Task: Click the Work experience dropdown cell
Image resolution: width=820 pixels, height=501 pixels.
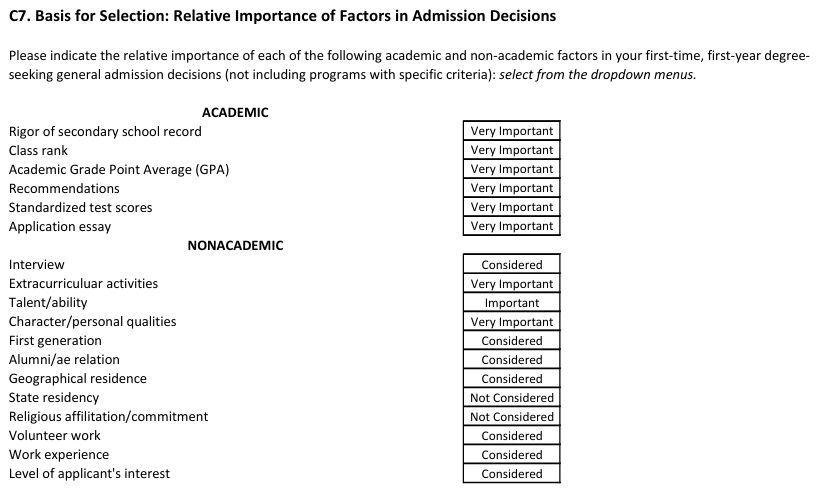Action: click(x=511, y=455)
